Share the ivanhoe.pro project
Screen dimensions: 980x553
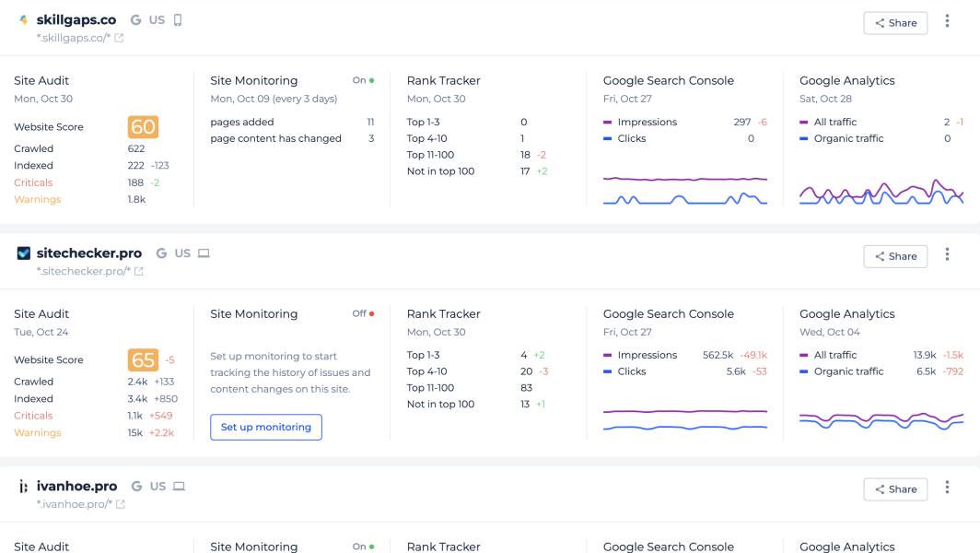[895, 489]
